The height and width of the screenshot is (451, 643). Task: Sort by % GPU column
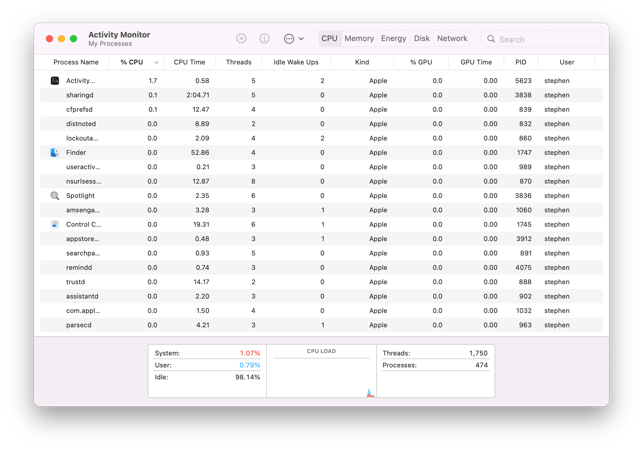coord(421,62)
